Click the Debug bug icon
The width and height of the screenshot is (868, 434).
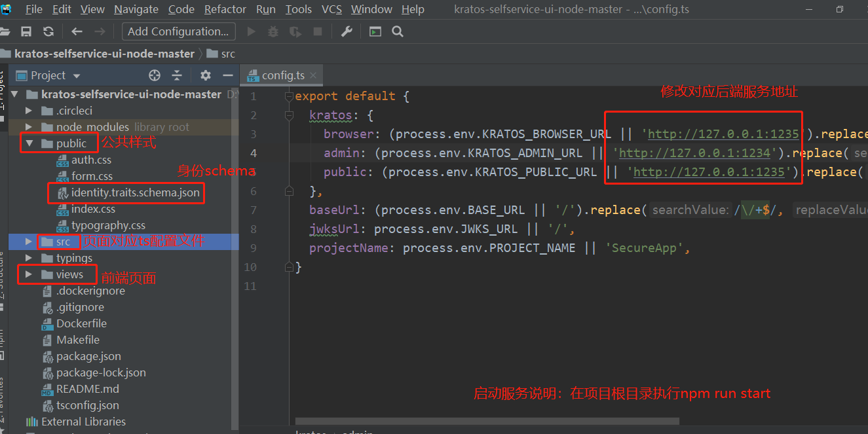tap(274, 31)
